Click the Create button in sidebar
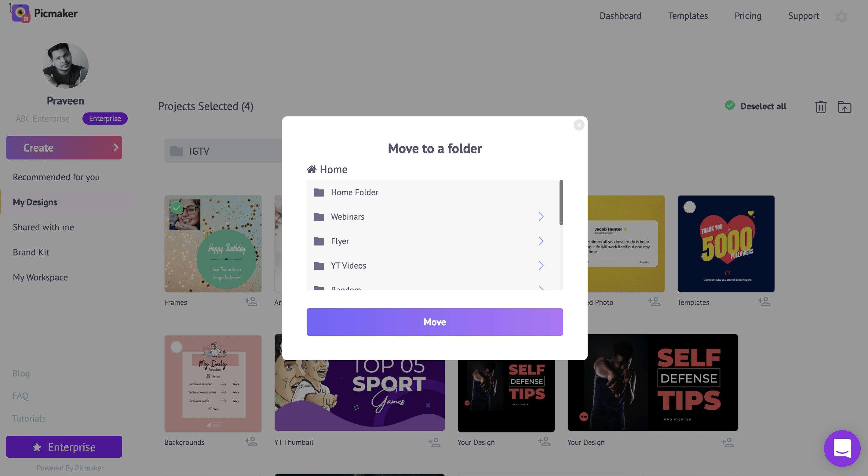 click(x=64, y=148)
